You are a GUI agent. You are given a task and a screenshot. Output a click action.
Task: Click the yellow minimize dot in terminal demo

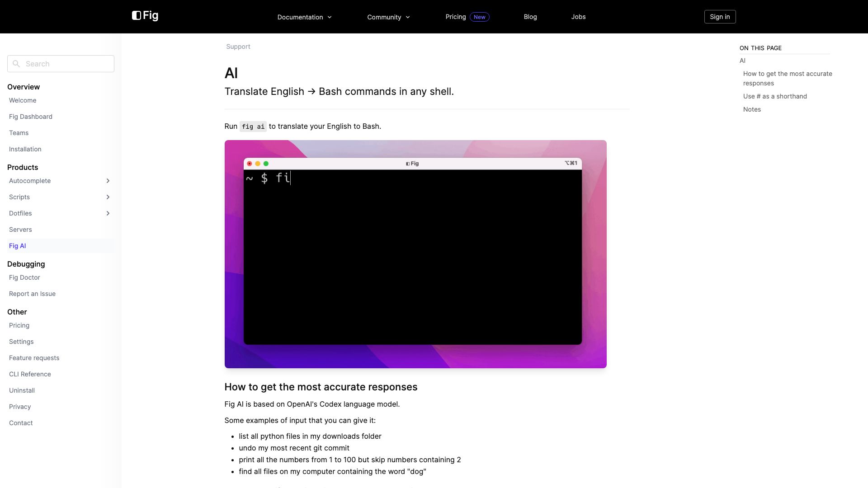[x=258, y=164]
